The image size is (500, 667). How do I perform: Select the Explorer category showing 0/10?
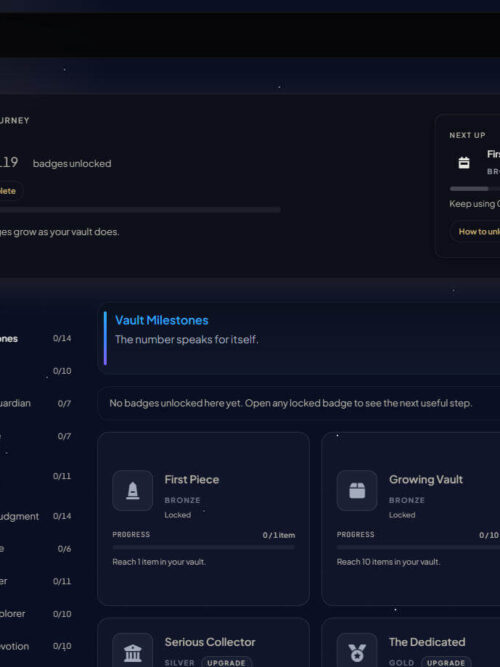35,614
